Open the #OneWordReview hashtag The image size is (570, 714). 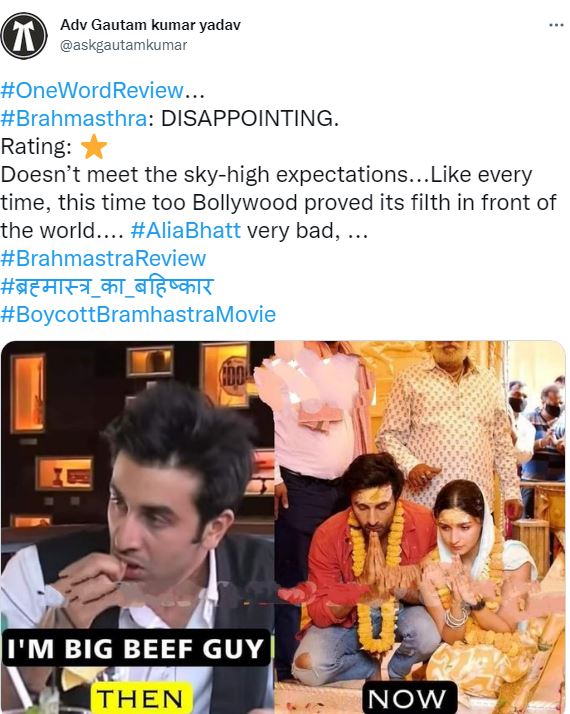tap(92, 90)
